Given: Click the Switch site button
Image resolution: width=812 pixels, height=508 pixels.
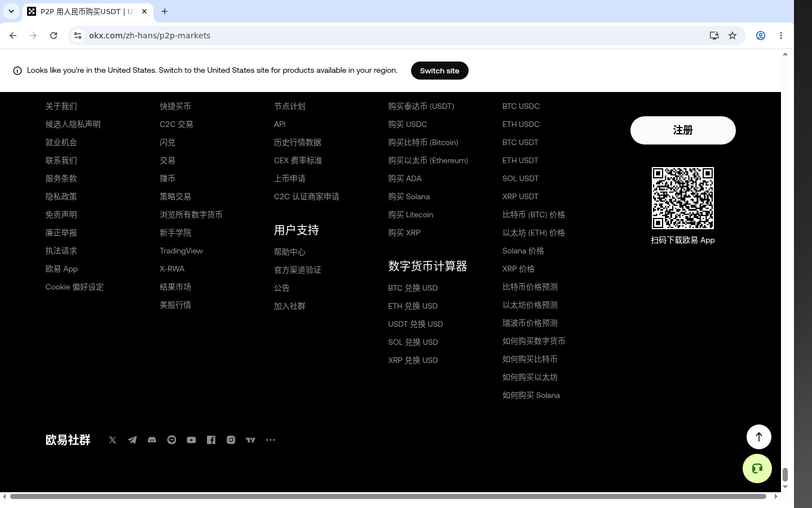Looking at the screenshot, I should 440,71.
